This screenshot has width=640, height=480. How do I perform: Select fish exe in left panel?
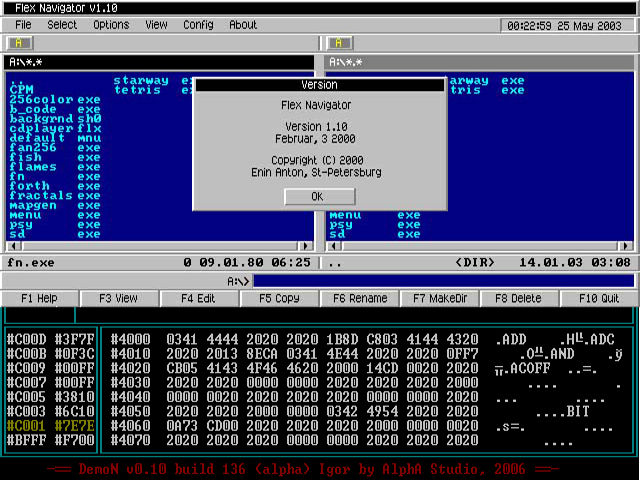(55, 157)
